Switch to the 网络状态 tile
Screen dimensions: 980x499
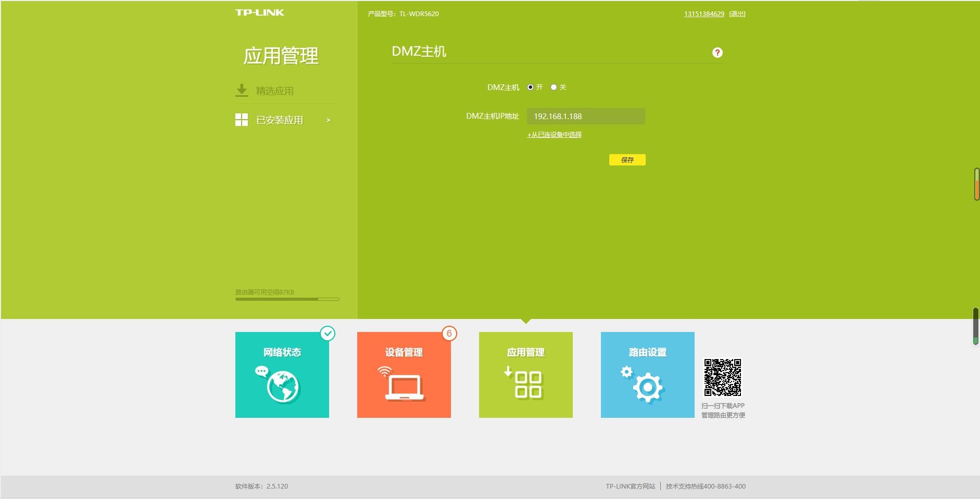(x=282, y=375)
